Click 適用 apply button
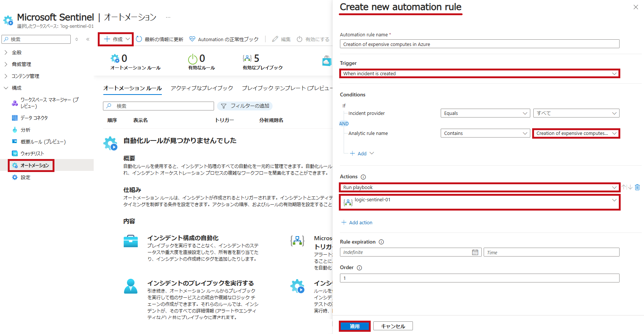644x334 pixels. (354, 326)
